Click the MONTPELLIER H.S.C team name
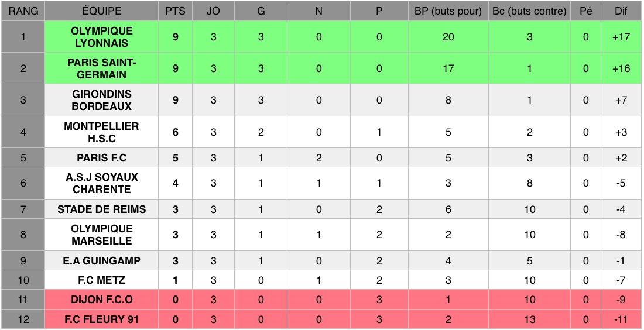Screen dimensions: 644x330 [x=101, y=132]
